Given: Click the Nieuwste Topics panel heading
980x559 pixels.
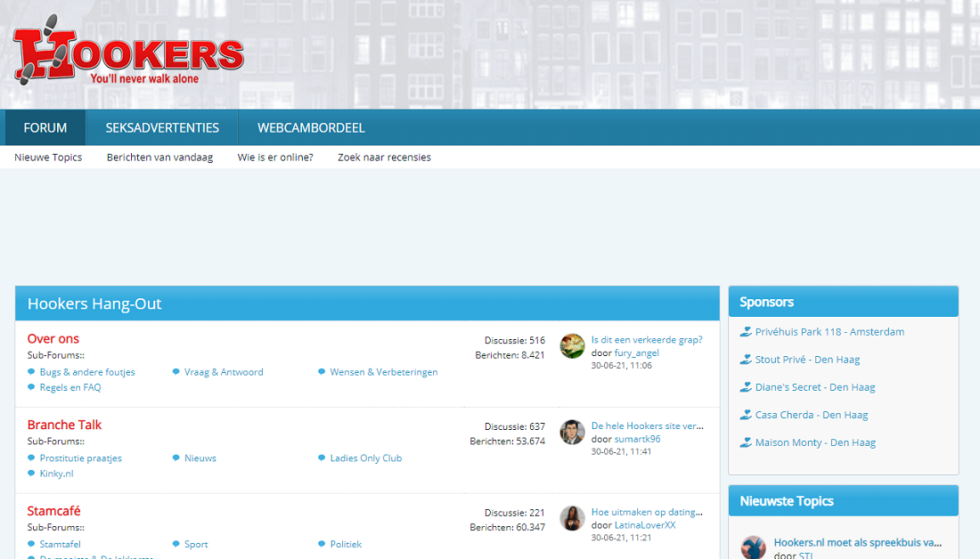Looking at the screenshot, I should click(x=787, y=501).
